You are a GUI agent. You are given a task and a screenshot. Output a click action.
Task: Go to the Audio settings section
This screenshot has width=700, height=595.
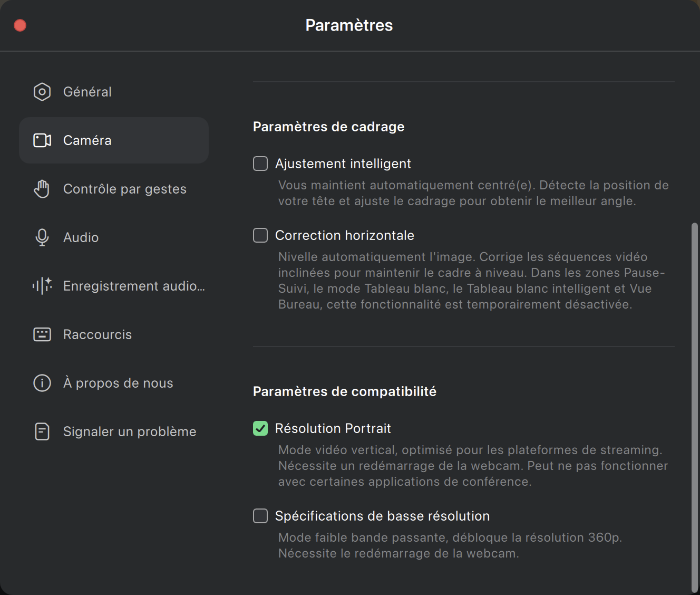[81, 237]
